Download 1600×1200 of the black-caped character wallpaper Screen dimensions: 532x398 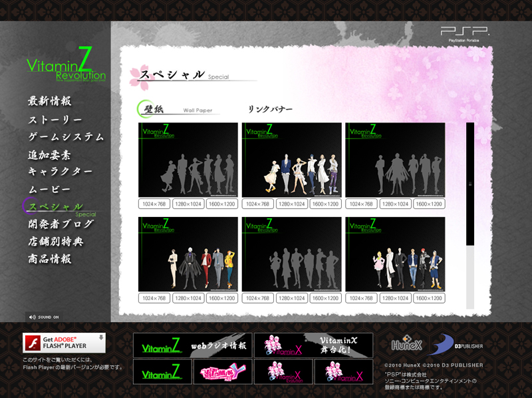coord(222,298)
